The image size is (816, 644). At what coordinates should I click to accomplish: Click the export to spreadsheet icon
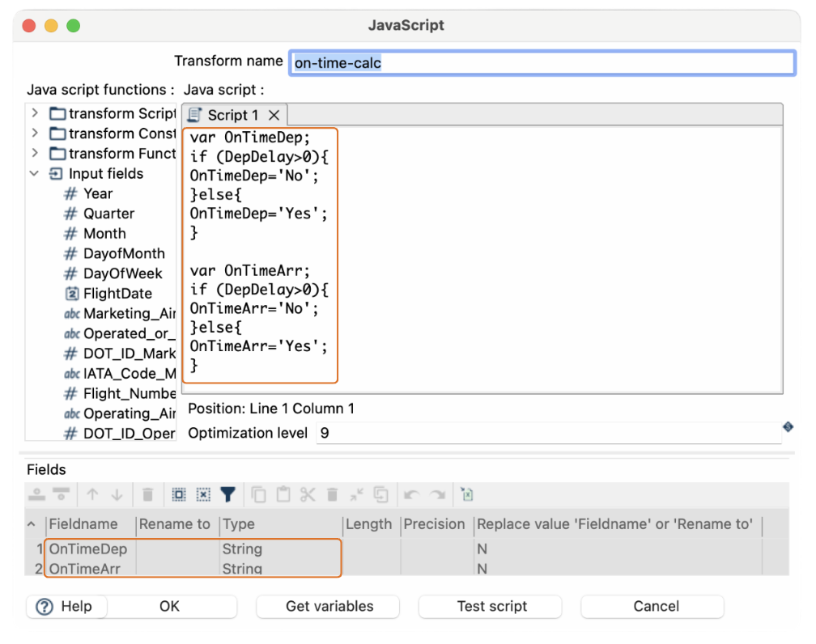point(467,494)
